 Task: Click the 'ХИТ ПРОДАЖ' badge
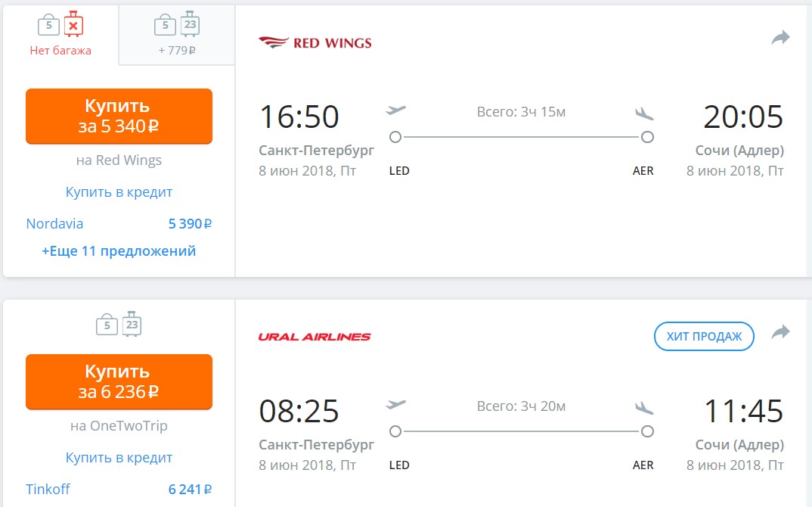(x=704, y=337)
